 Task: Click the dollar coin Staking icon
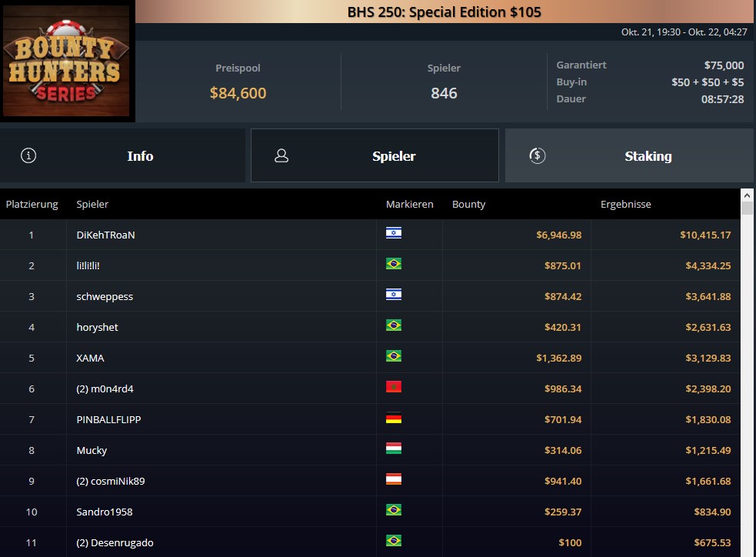538,155
